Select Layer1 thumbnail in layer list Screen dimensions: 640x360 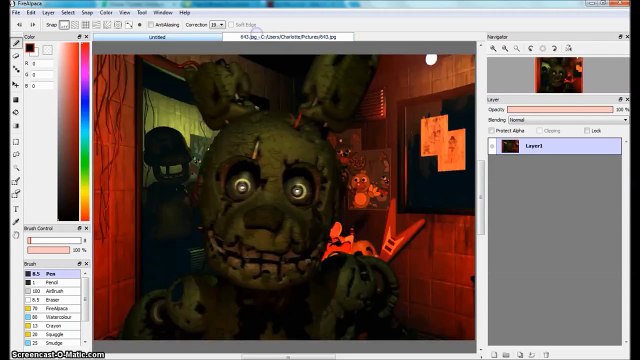tap(510, 146)
